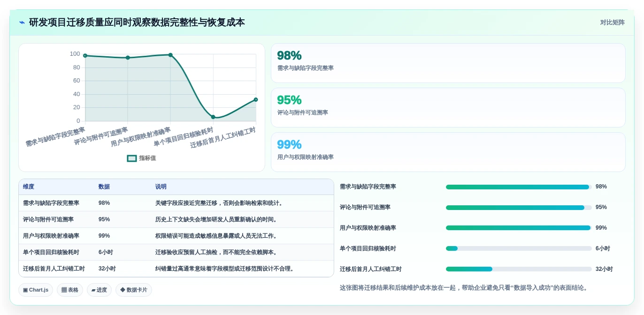Click the progress bar for 单个项目回归核验耗时
The width and height of the screenshot is (644, 315).
519,248
